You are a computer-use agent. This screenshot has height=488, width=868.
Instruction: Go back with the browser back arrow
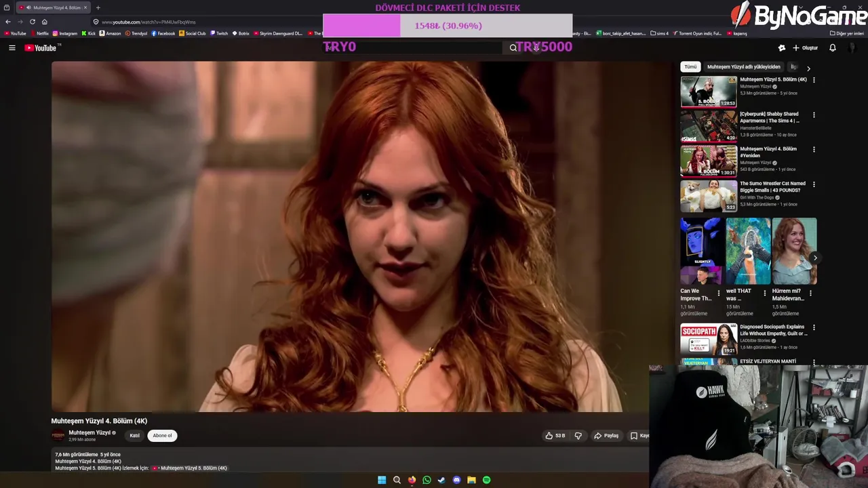(8, 22)
